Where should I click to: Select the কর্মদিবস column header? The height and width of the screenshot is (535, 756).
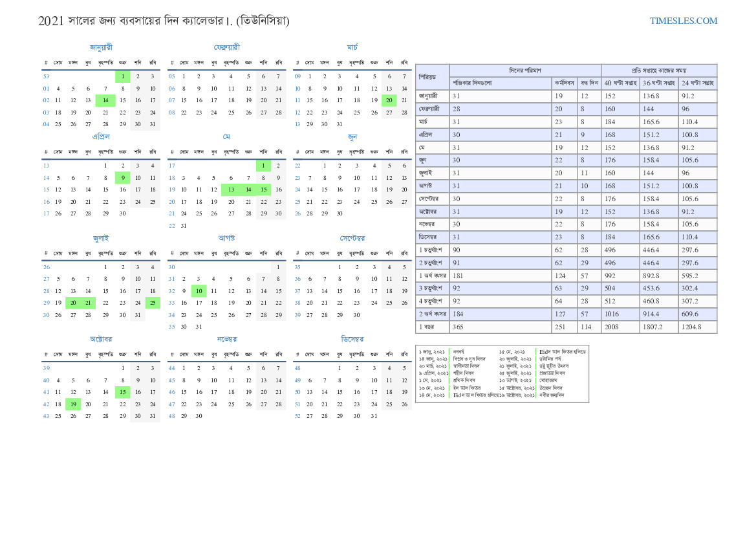564,83
